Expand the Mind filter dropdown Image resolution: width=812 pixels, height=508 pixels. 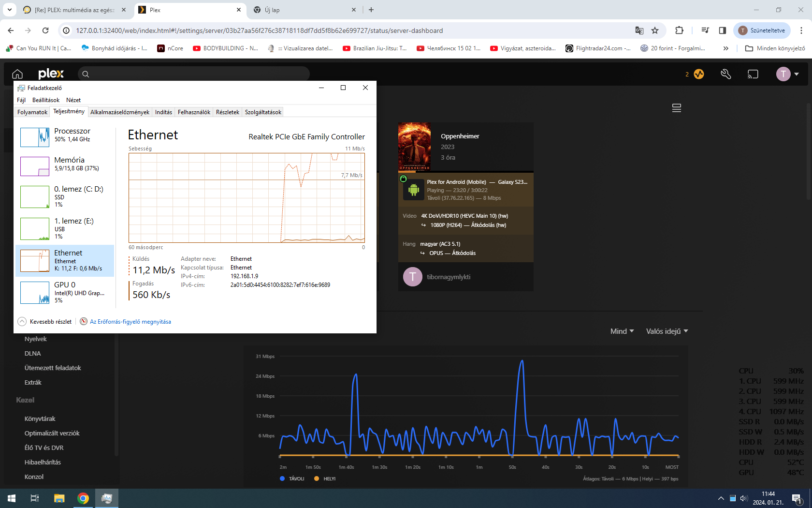pos(622,331)
